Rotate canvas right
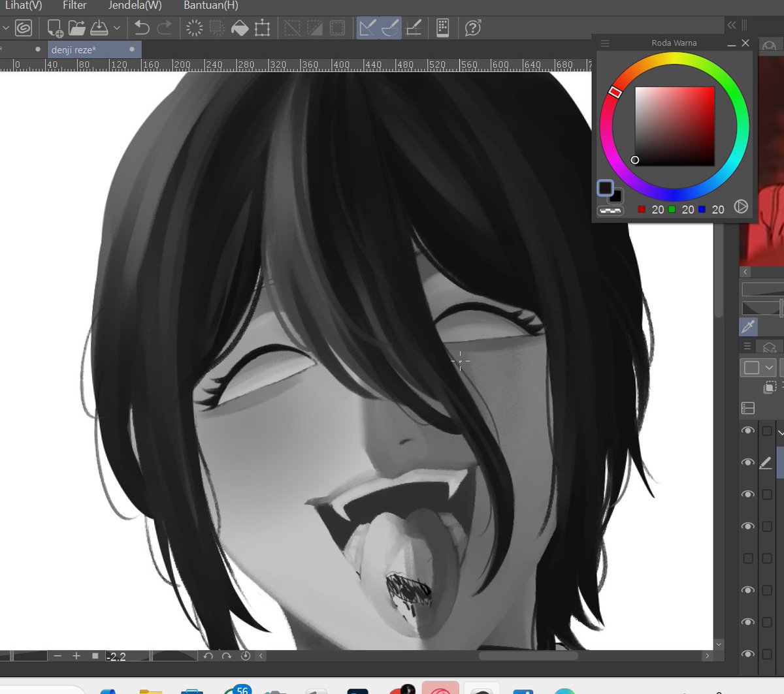Image resolution: width=784 pixels, height=694 pixels. (x=226, y=655)
